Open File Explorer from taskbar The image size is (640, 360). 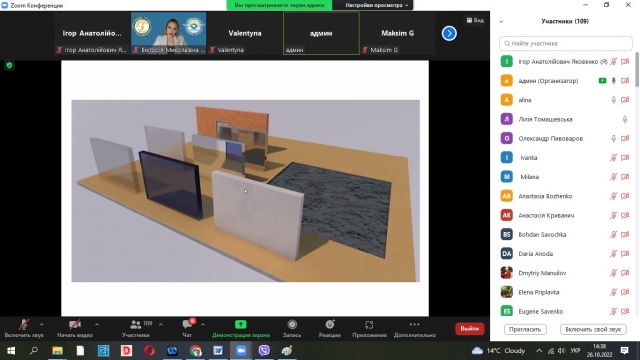pyautogui.click(x=57, y=351)
